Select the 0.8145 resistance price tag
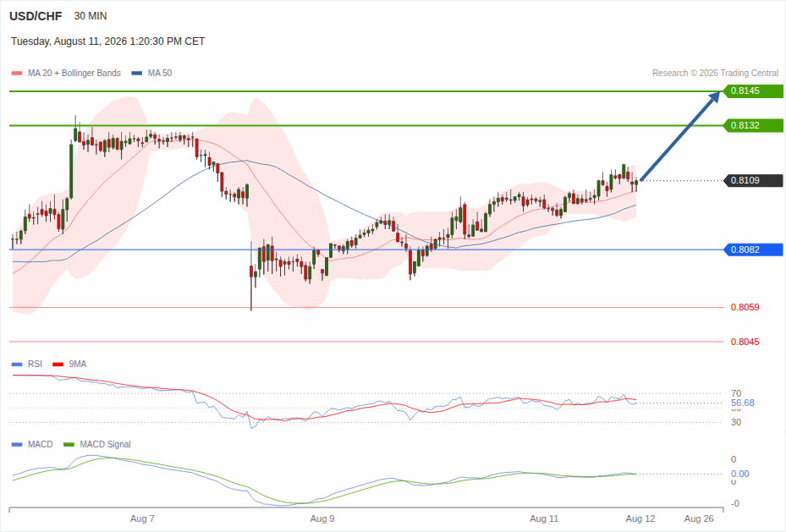Image resolution: width=786 pixels, height=532 pixels. point(753,91)
